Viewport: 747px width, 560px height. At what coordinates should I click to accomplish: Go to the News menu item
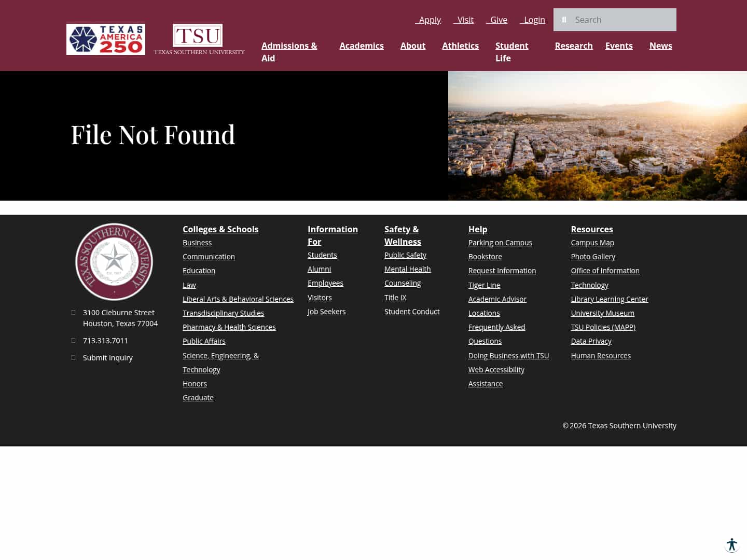pos(660,46)
